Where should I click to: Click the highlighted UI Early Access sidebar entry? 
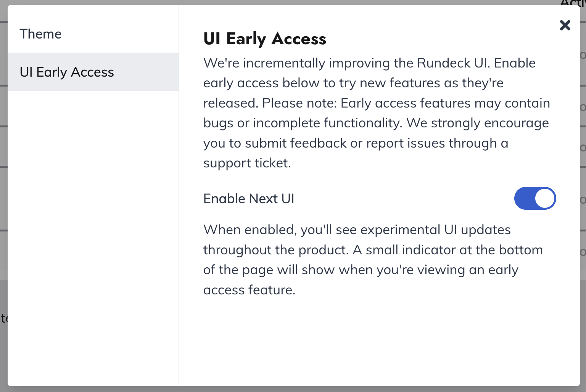pyautogui.click(x=67, y=72)
